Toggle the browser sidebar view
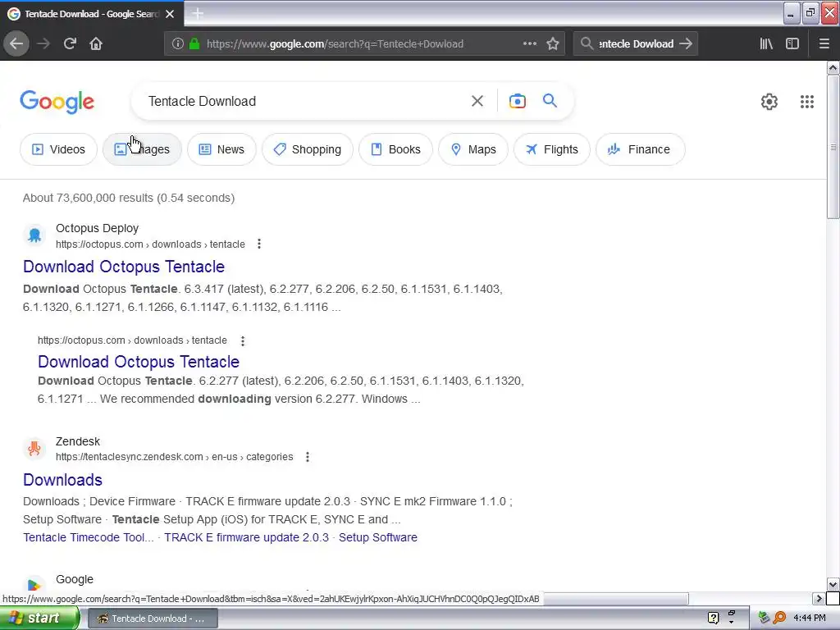 (792, 43)
